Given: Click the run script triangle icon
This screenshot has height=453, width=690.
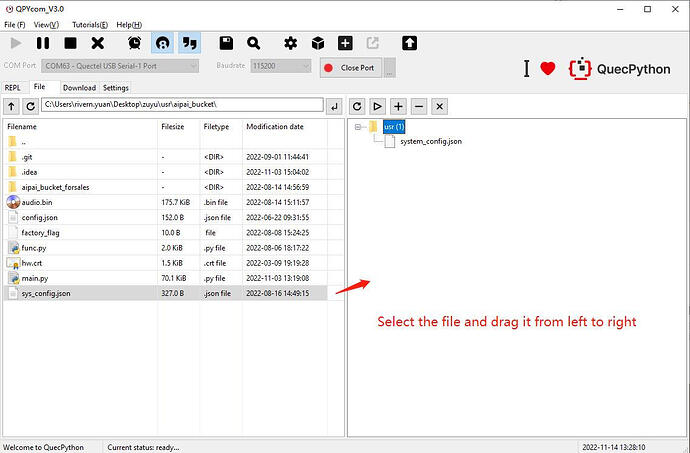Looking at the screenshot, I should [x=377, y=106].
